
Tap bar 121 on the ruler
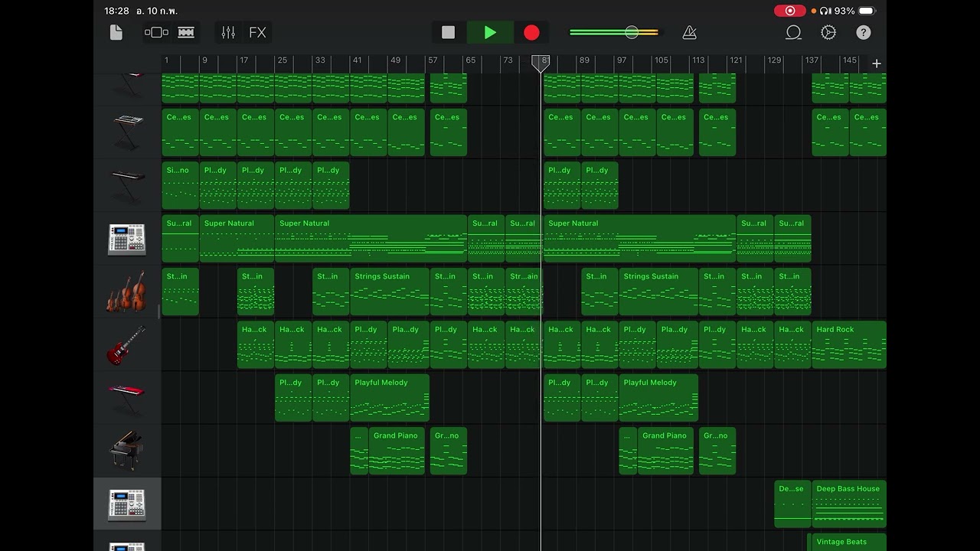point(736,60)
